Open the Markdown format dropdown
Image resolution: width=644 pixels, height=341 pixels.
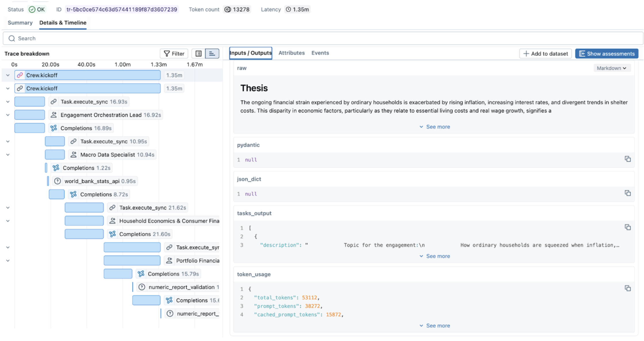(612, 68)
